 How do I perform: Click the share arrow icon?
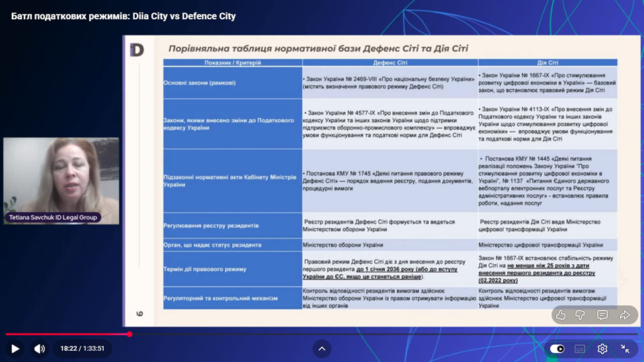click(625, 315)
